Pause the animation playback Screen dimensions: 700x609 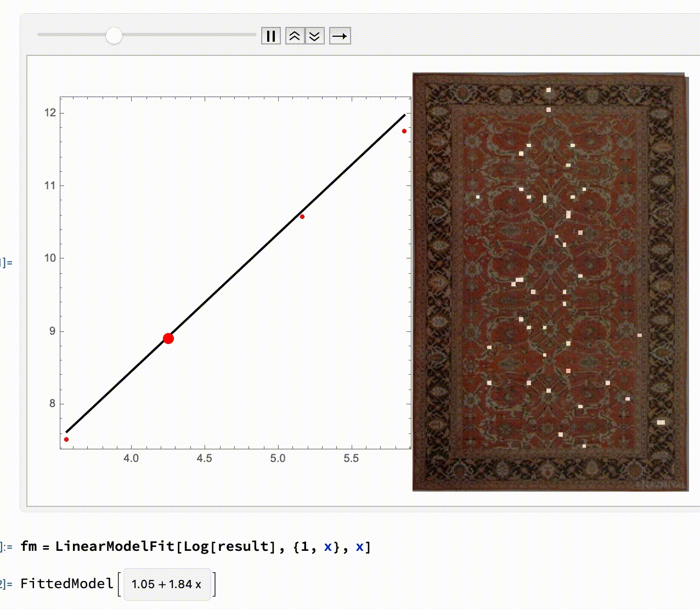271,36
